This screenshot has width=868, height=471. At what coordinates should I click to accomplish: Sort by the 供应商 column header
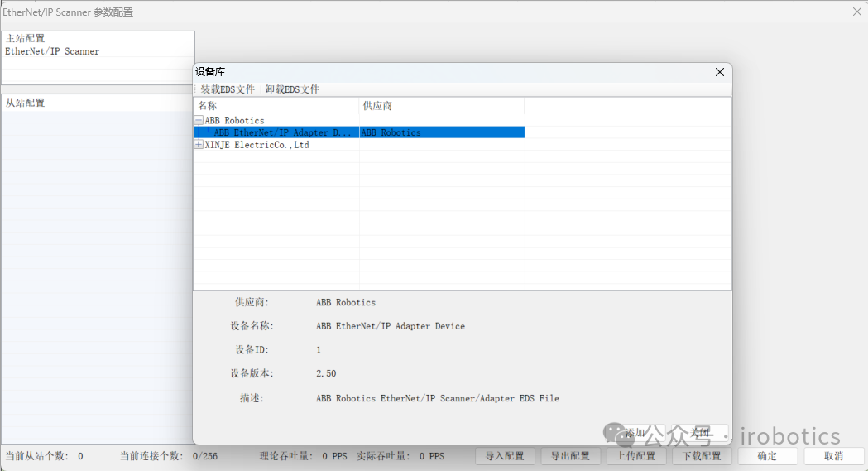tap(441, 106)
